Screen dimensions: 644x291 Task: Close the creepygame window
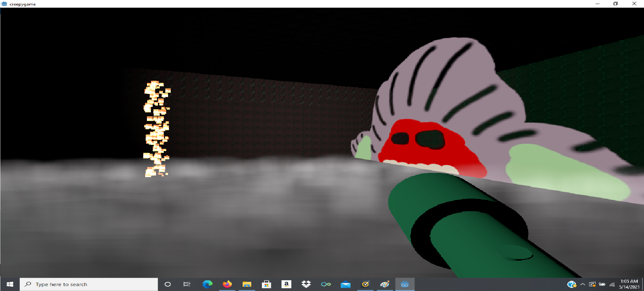[634, 4]
